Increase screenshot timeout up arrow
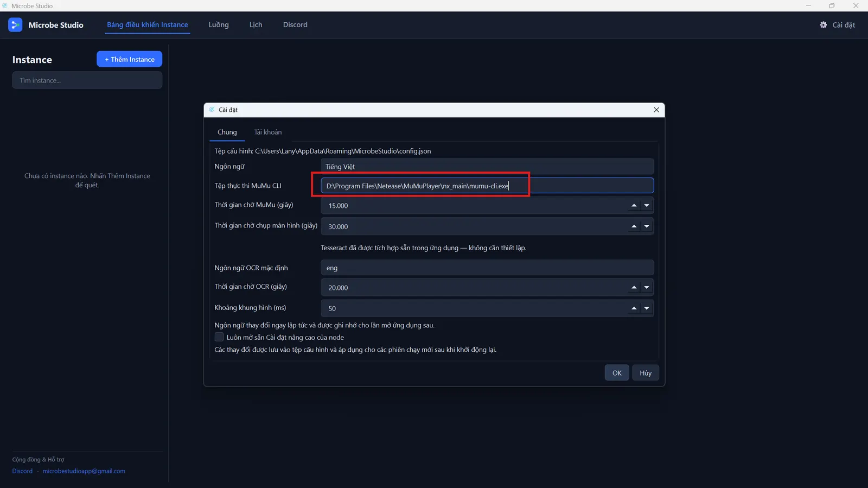 tap(634, 226)
